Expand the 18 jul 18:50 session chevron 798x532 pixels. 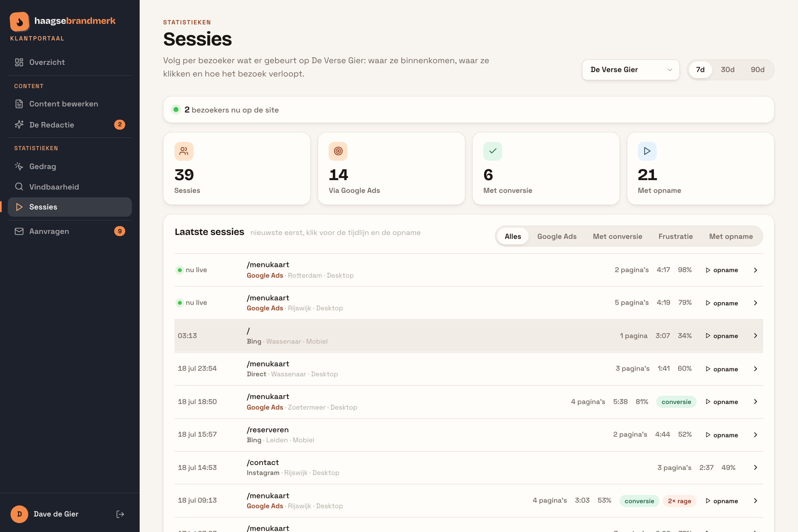(x=756, y=402)
